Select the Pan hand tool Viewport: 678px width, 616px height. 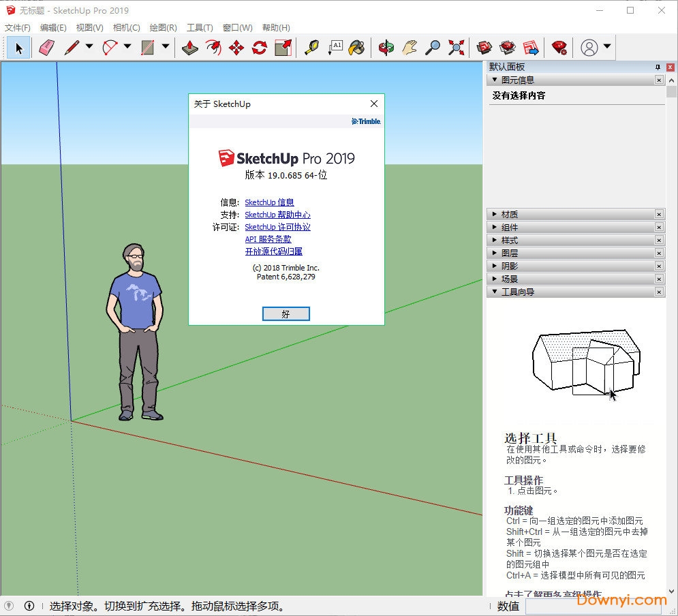409,48
